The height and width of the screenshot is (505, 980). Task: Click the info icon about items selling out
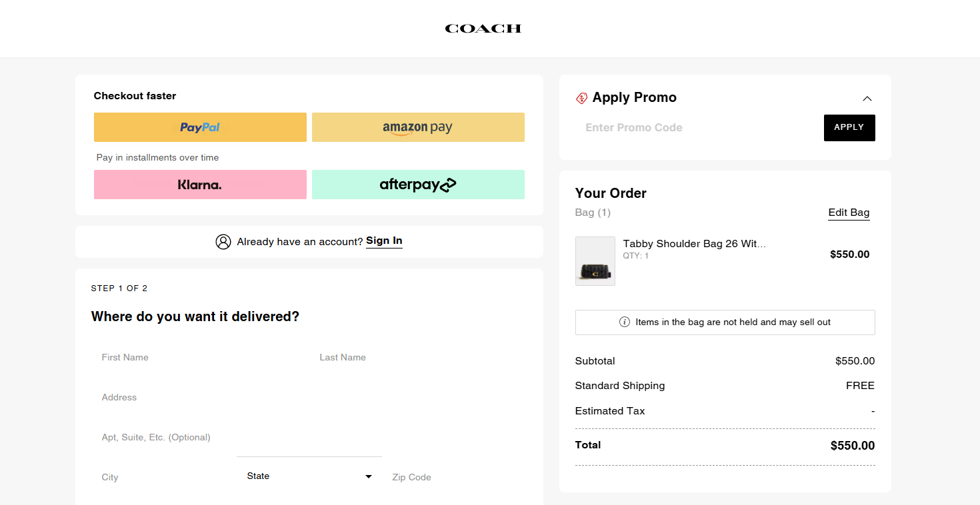tap(624, 322)
